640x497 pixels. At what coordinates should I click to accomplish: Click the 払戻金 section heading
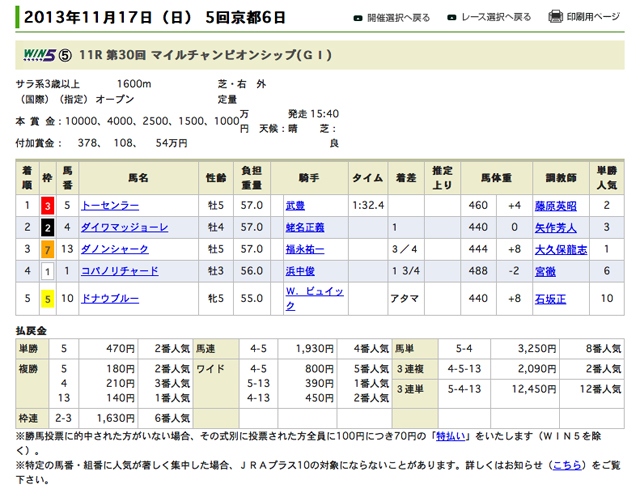pyautogui.click(x=31, y=331)
